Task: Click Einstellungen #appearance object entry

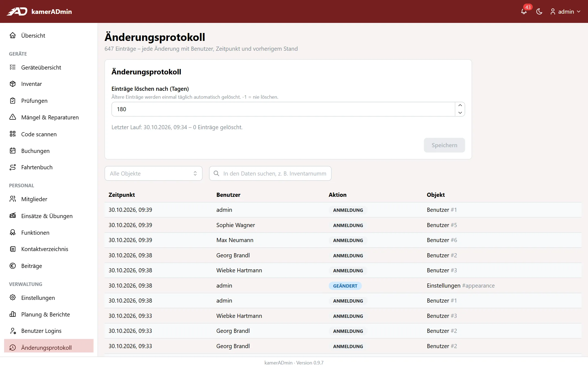Action: pos(461,285)
